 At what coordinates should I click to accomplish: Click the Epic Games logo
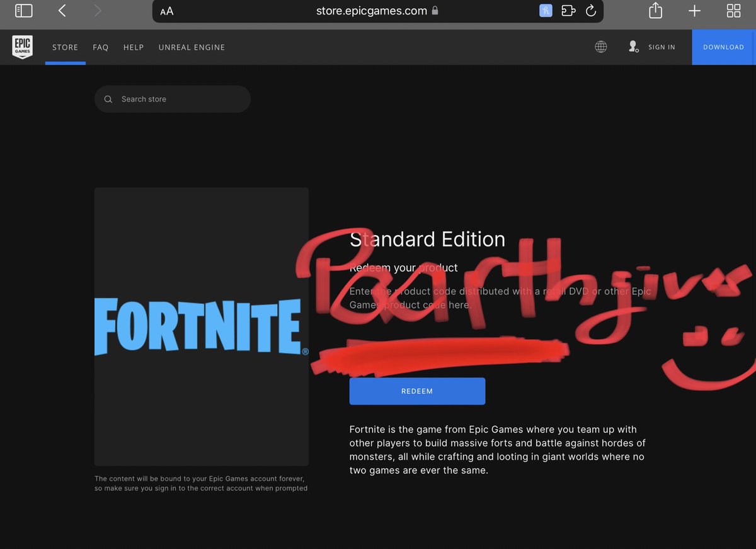click(22, 47)
